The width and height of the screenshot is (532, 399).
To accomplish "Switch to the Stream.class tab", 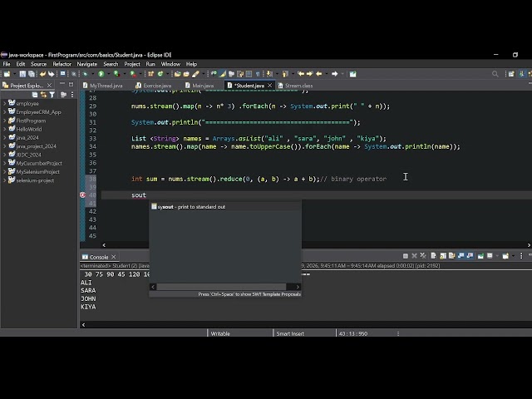I will tap(295, 86).
